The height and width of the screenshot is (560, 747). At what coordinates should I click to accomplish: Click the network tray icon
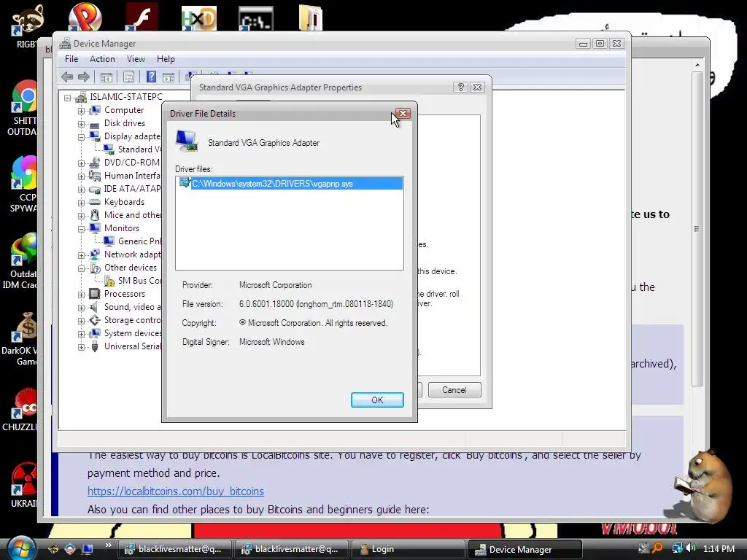pyautogui.click(x=677, y=548)
